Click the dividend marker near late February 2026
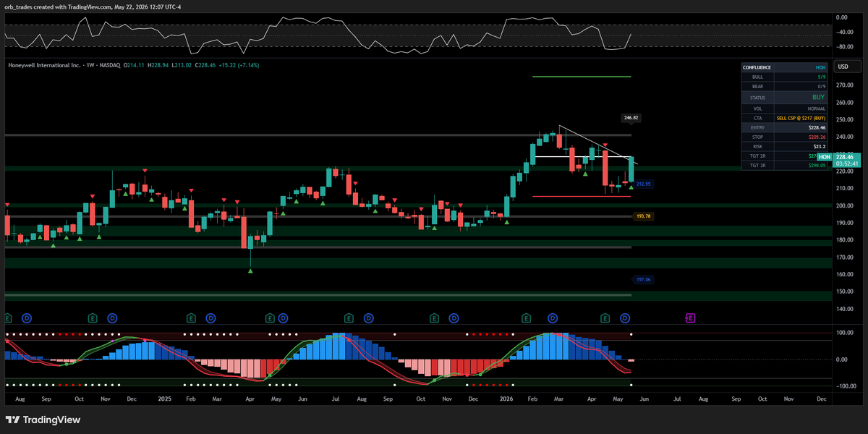The width and height of the screenshot is (868, 434). coord(553,318)
